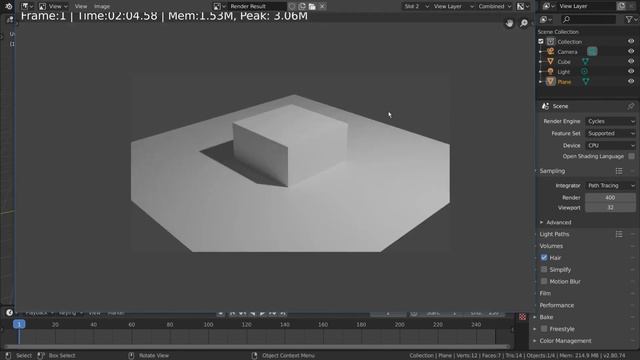This screenshot has width=640, height=360.
Task: Click the new image icon after Render Result
Action: click(302, 6)
